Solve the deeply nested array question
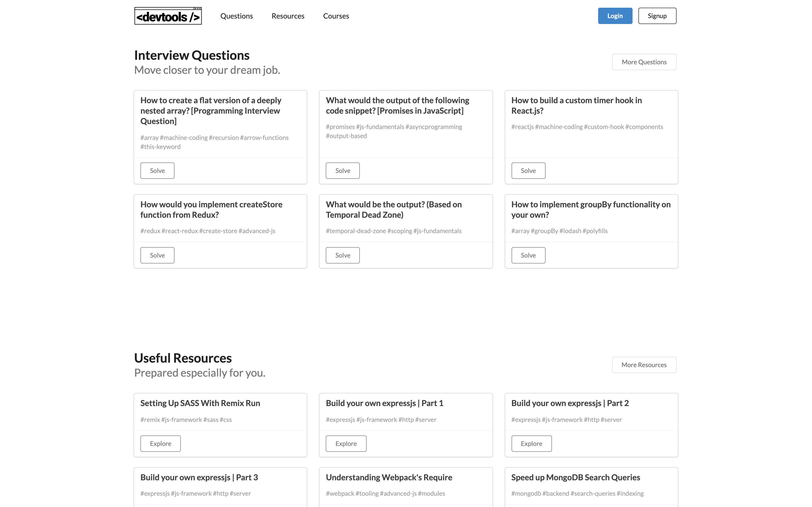Screen dimensions: 812x507 pyautogui.click(x=157, y=170)
